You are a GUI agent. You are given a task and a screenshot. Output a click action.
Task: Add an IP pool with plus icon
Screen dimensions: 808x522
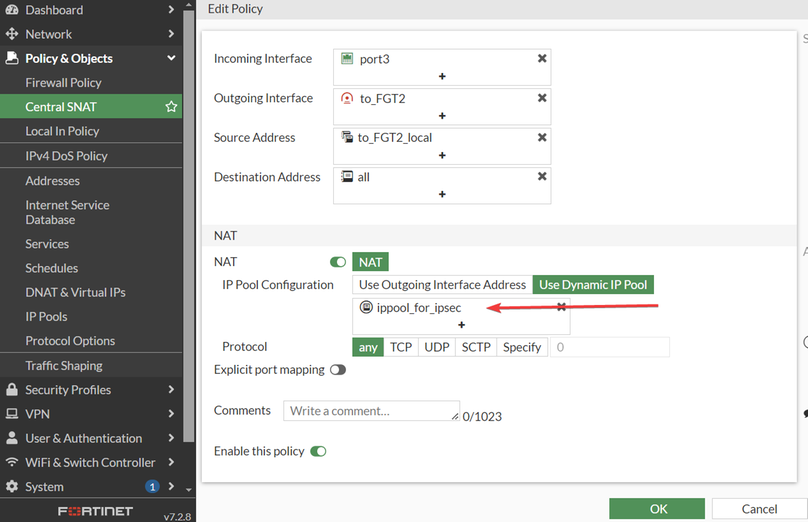coord(461,325)
